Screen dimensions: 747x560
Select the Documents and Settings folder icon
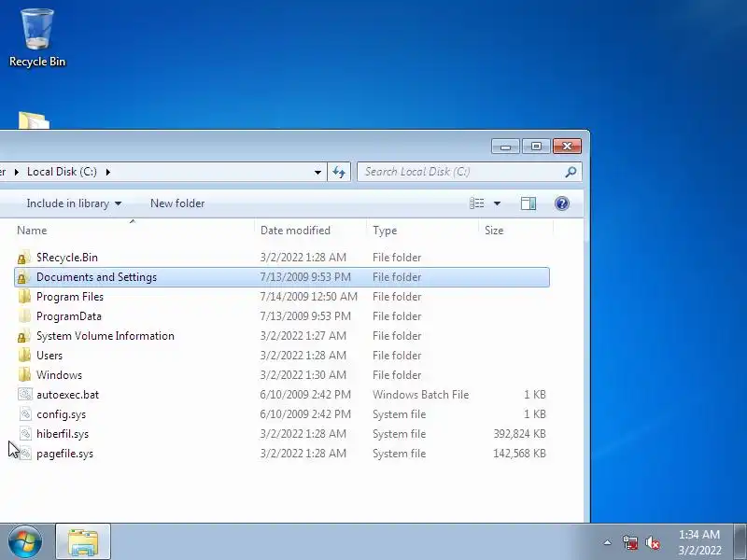click(23, 277)
